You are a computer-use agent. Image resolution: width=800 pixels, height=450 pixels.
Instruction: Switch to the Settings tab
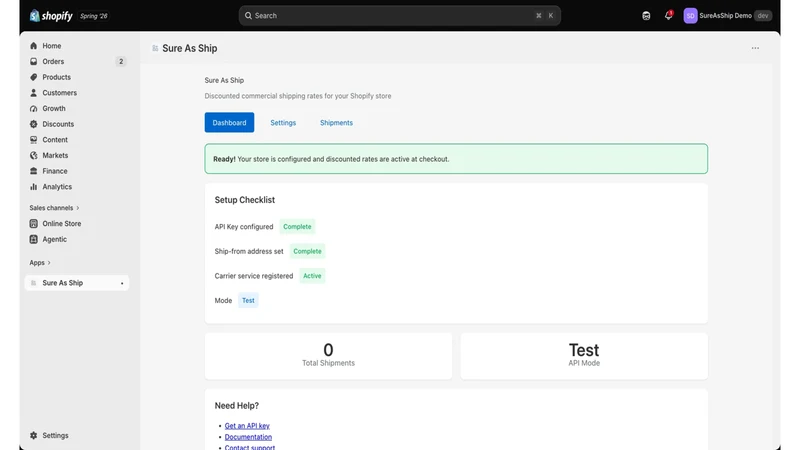(x=283, y=122)
